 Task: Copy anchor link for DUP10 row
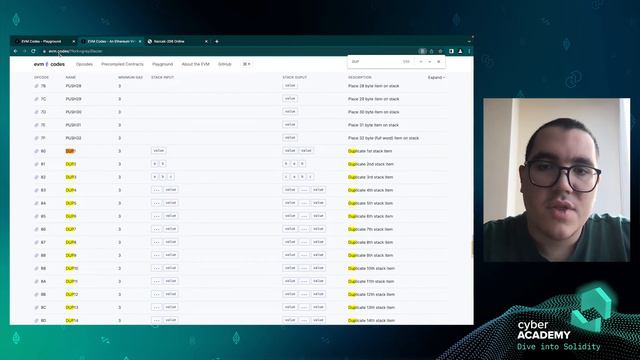click(x=36, y=269)
